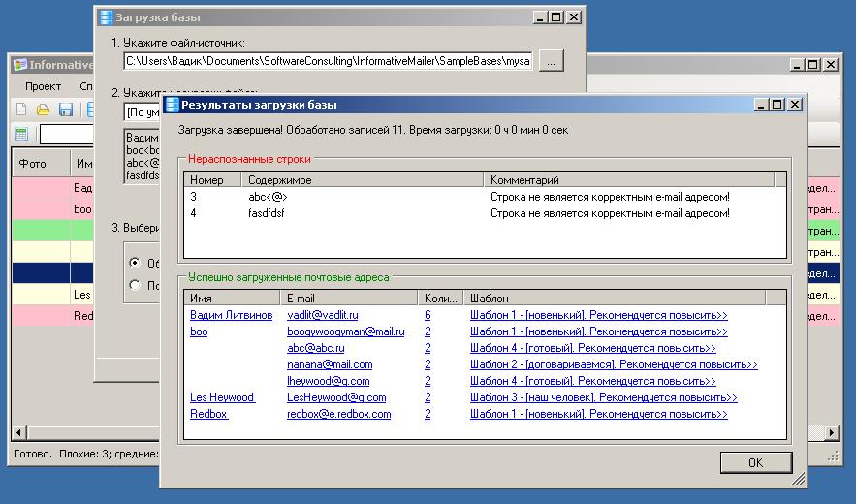
Task: Close the Загрузка базы window
Action: (574, 17)
